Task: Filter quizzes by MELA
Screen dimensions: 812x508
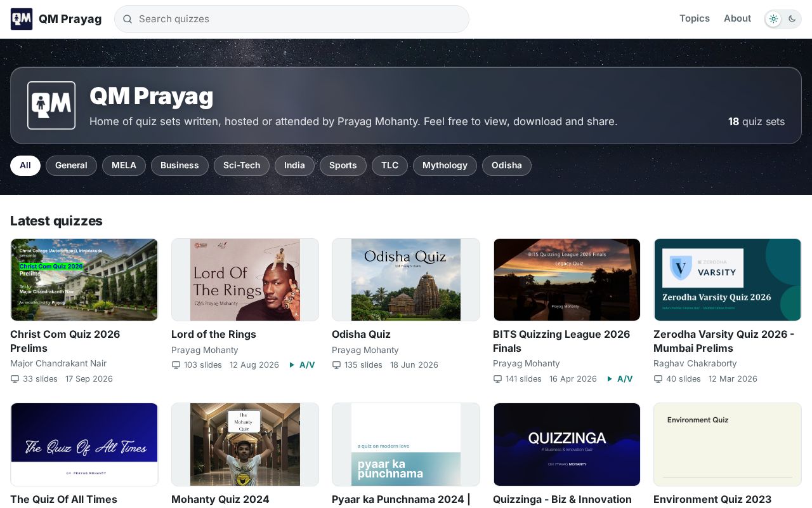Action: [124, 166]
